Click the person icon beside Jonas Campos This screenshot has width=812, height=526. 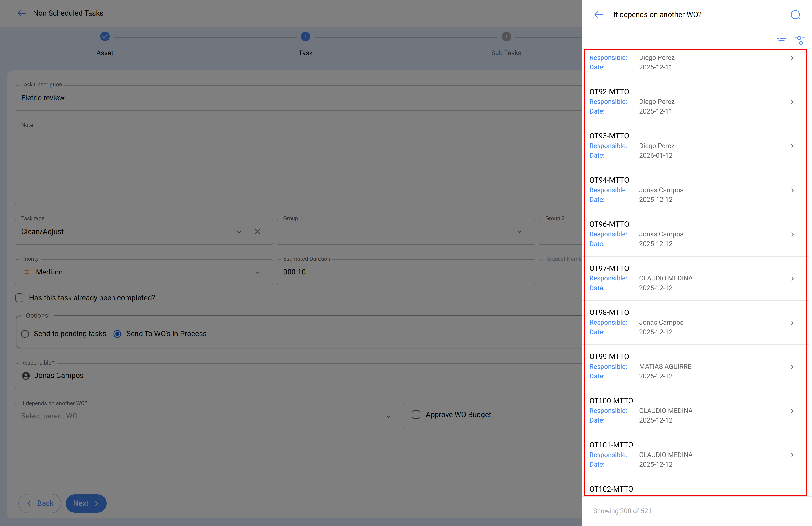coord(26,376)
